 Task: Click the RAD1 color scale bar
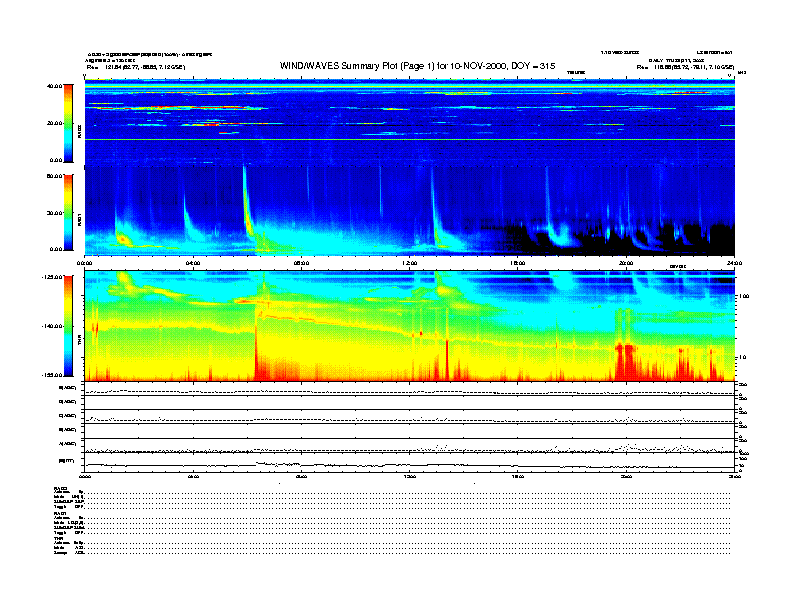point(68,212)
